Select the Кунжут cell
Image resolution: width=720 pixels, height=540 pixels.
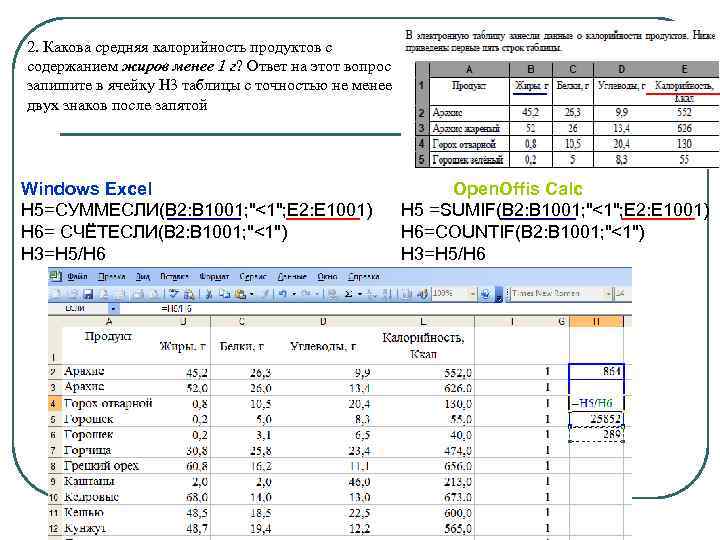coord(109,528)
